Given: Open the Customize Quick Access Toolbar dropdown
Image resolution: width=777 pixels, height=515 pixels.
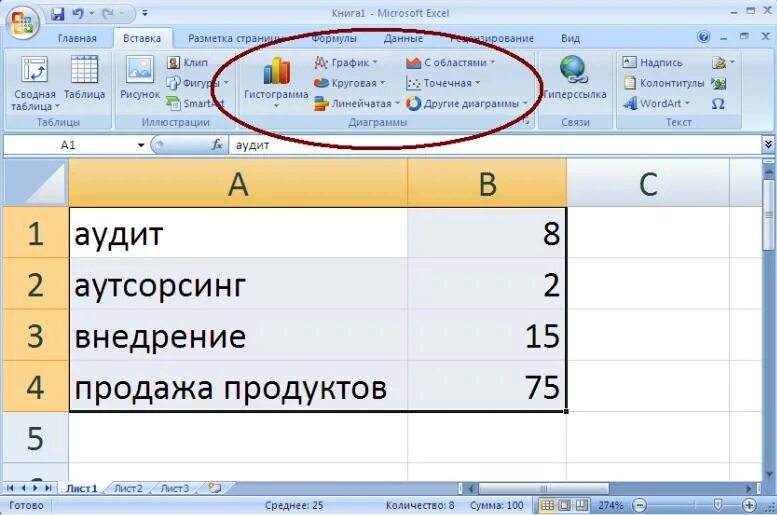Looking at the screenshot, I should click(145, 13).
